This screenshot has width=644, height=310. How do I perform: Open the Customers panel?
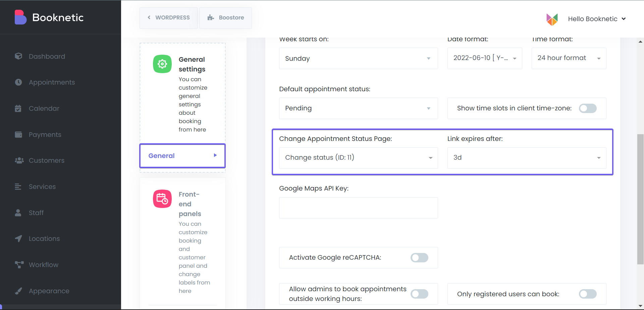coord(47,160)
